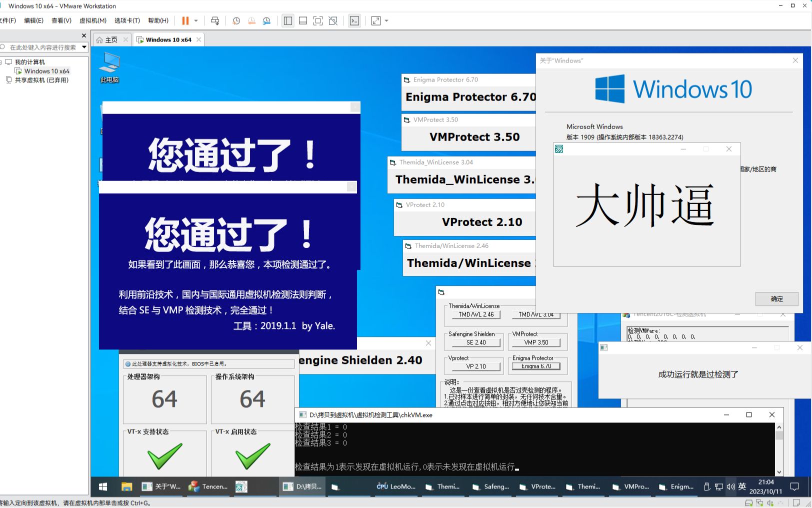Screen dimensions: 812x508
Task: Open File Explorer from the taskbar
Action: pos(126,486)
